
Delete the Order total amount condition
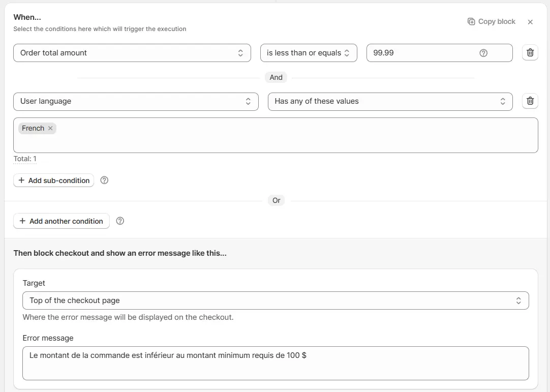(x=530, y=53)
